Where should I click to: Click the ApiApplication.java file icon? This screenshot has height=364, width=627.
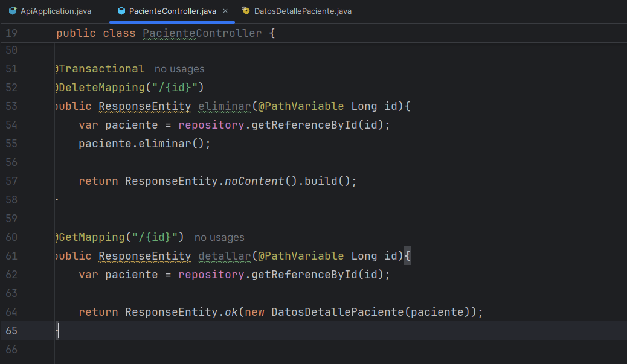[13, 11]
